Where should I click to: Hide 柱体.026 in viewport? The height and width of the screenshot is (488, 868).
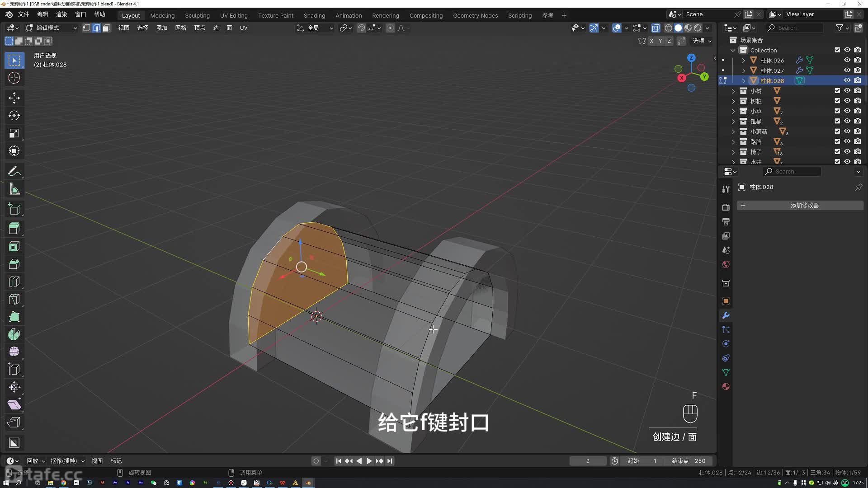(x=847, y=60)
